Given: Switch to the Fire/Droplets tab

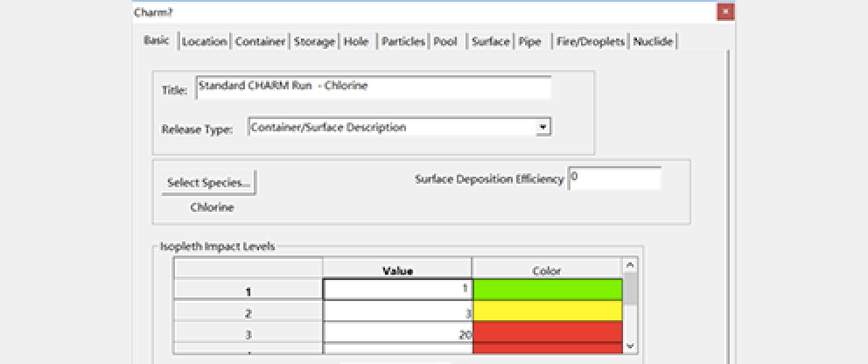Looking at the screenshot, I should click(591, 42).
